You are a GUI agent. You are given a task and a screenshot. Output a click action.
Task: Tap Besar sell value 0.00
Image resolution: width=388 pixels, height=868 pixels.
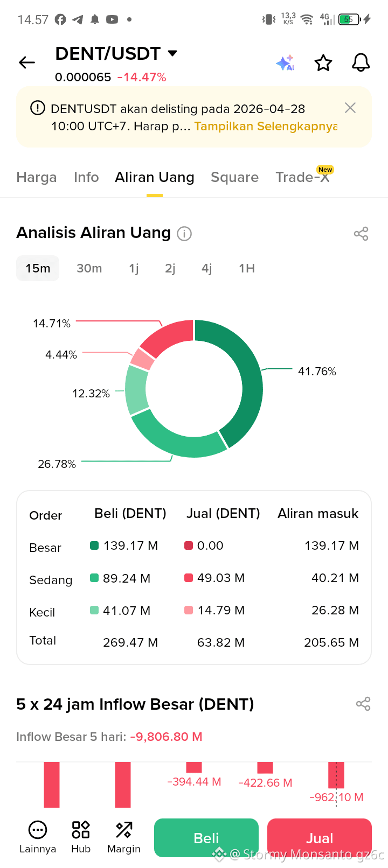tap(210, 545)
